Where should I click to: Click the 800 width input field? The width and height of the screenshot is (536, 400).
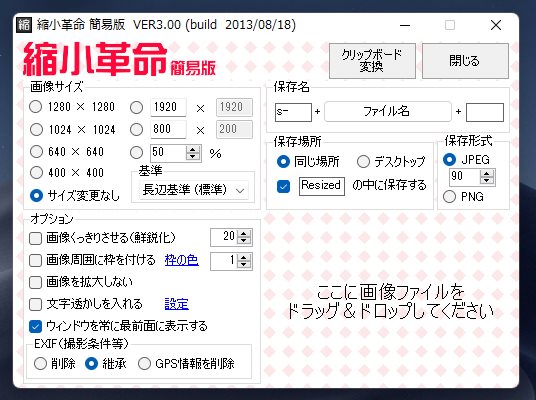tap(169, 129)
